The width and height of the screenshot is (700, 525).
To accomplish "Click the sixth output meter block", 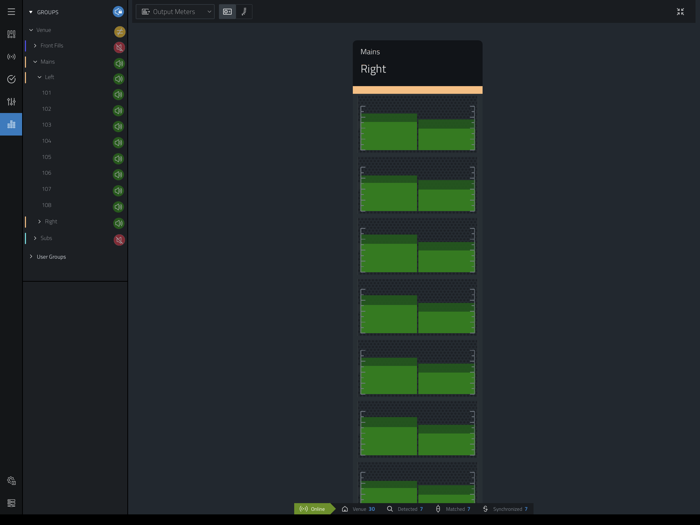I will (x=417, y=429).
